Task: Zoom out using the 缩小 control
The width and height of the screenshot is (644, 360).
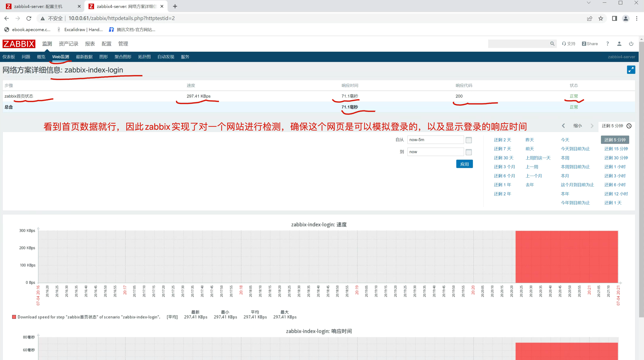Action: (x=578, y=126)
